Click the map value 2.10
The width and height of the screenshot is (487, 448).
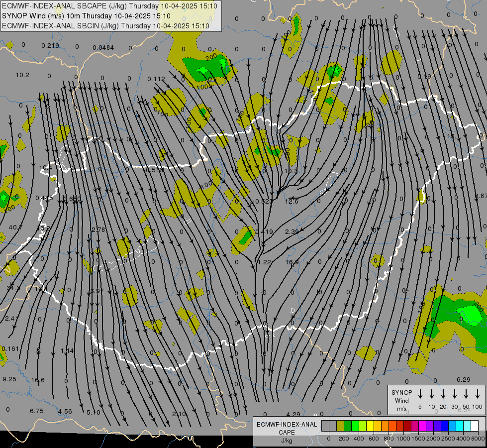pyautogui.click(x=179, y=414)
